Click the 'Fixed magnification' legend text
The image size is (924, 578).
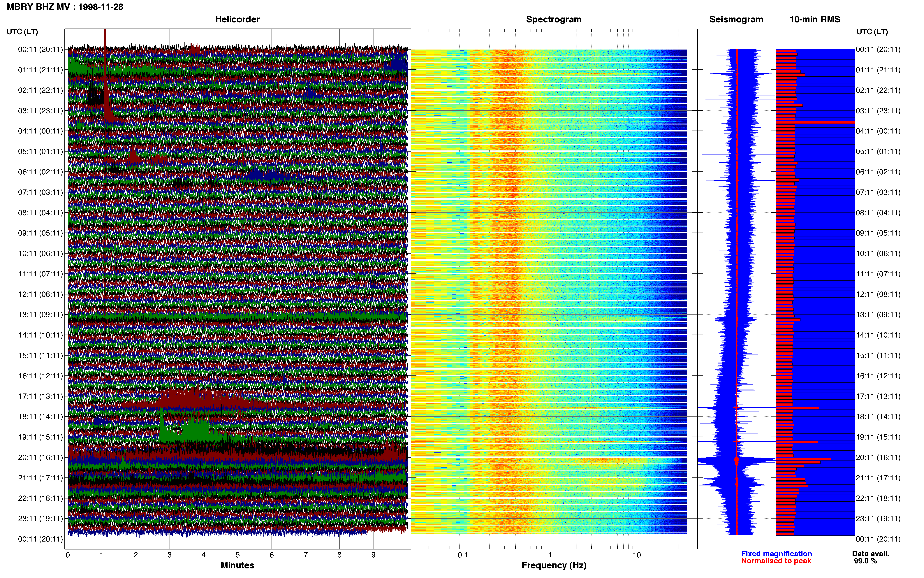777,554
